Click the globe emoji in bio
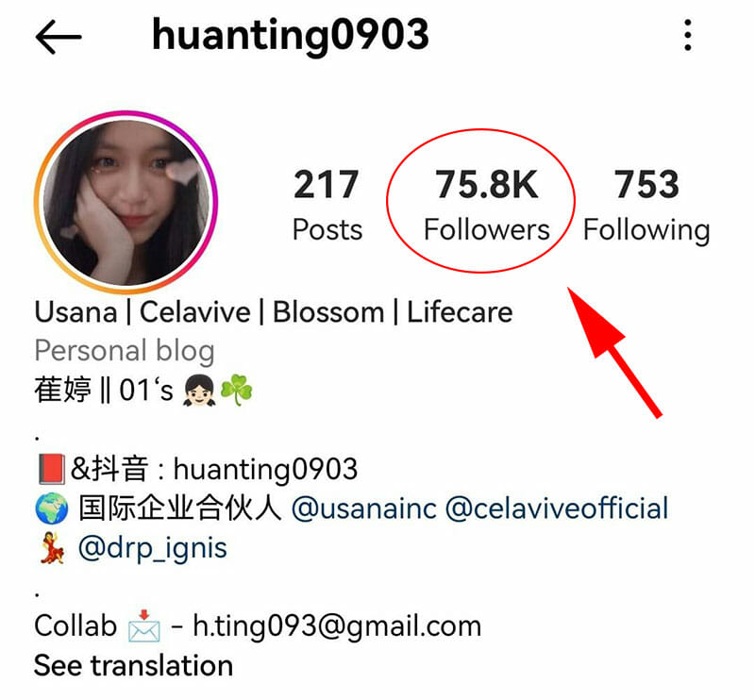Screen dimensions: 755x700 [52, 508]
